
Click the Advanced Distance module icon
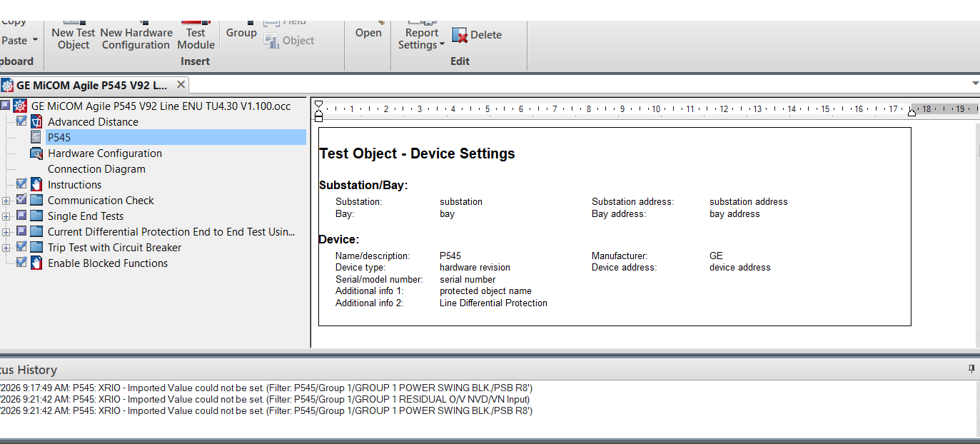point(36,121)
